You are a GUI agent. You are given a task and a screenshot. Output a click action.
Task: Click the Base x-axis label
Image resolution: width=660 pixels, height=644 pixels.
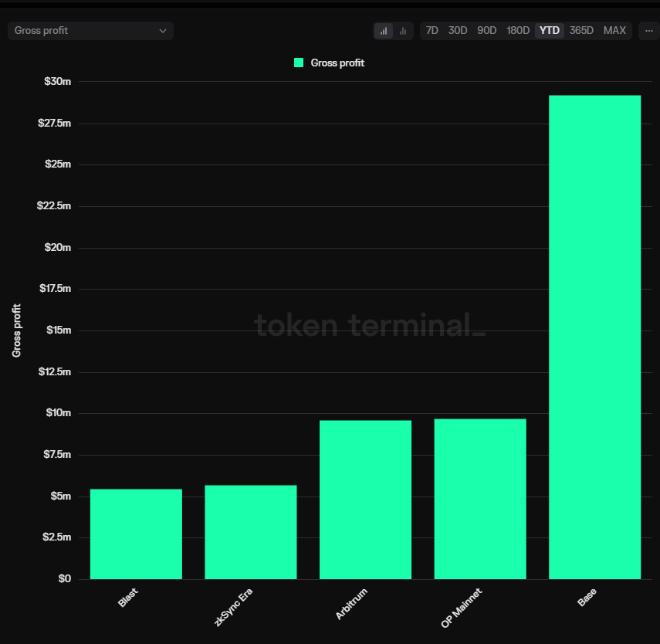coord(587,597)
